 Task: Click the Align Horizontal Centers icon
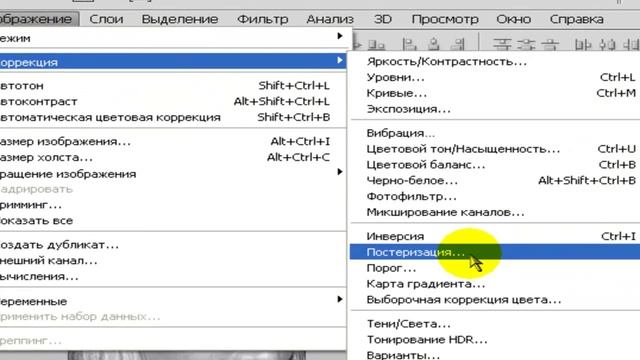(x=434, y=44)
